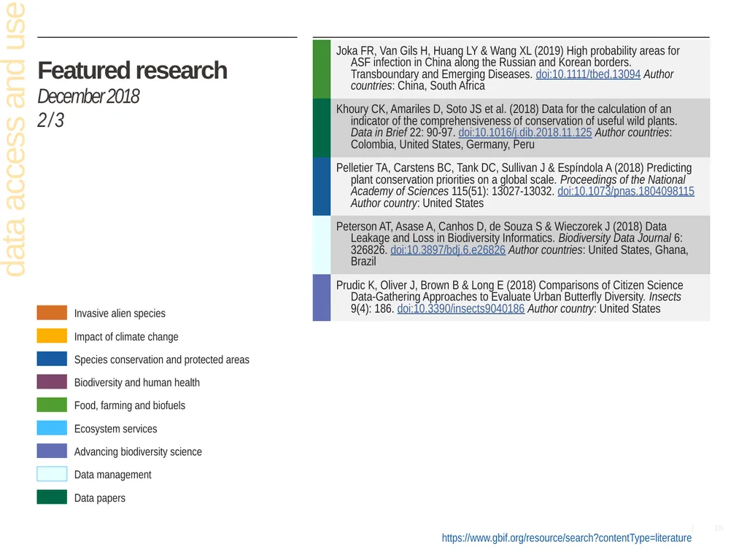Click the 'Transboundary and Emerging Diseases' journal name
This screenshot has height=560, width=747.
(x=441, y=74)
